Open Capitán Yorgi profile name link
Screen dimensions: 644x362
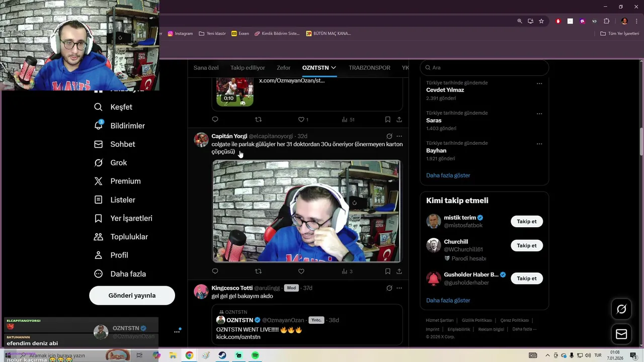click(229, 136)
